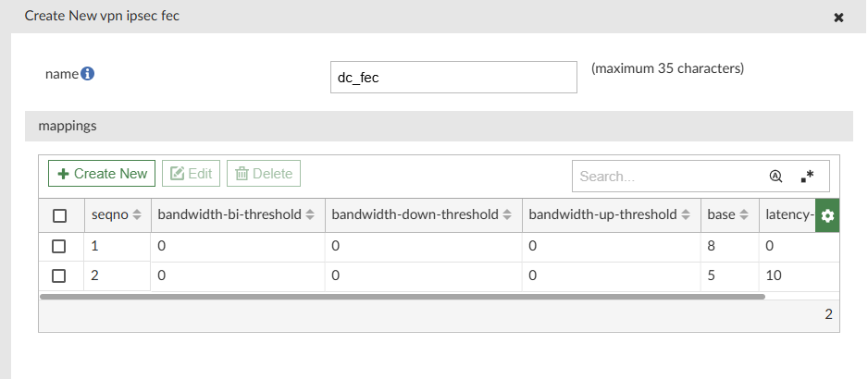Close the Create New dialog
Image resolution: width=868 pixels, height=379 pixels.
tap(838, 18)
